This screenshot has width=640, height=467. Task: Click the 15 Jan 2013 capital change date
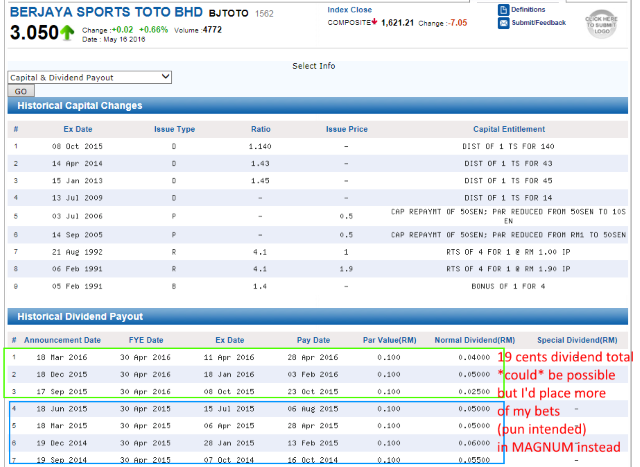[x=77, y=180]
